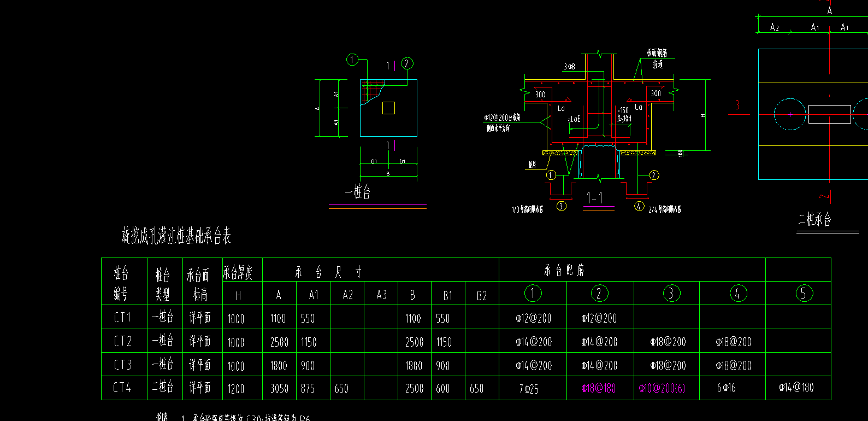Select the 承台配筋 header text
This screenshot has height=421, width=868.
(x=564, y=270)
